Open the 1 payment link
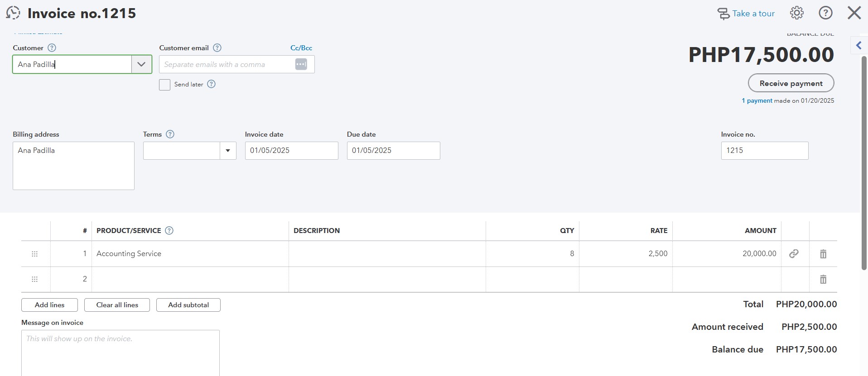The height and width of the screenshot is (376, 868). (x=757, y=101)
